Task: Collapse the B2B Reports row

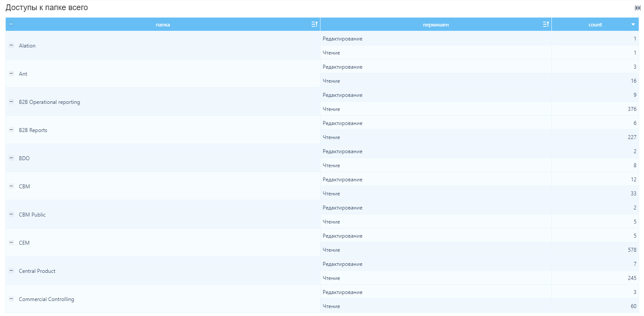Action: coord(11,130)
